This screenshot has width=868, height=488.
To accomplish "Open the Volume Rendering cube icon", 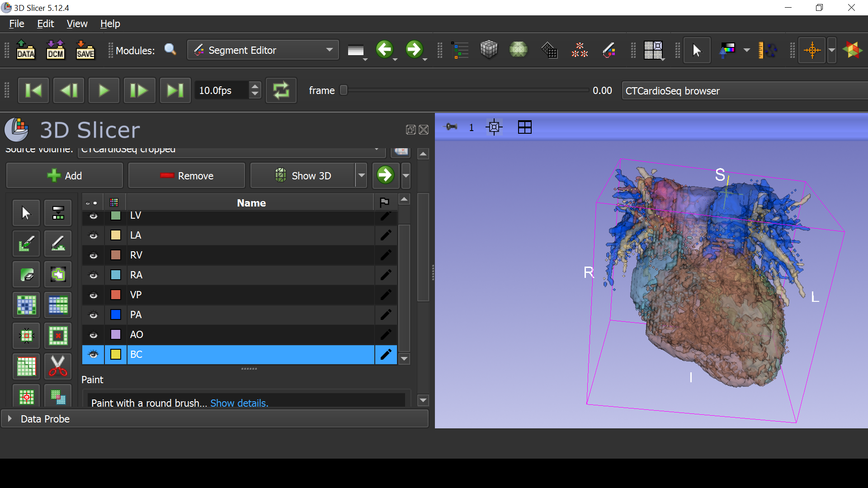I will (x=489, y=50).
